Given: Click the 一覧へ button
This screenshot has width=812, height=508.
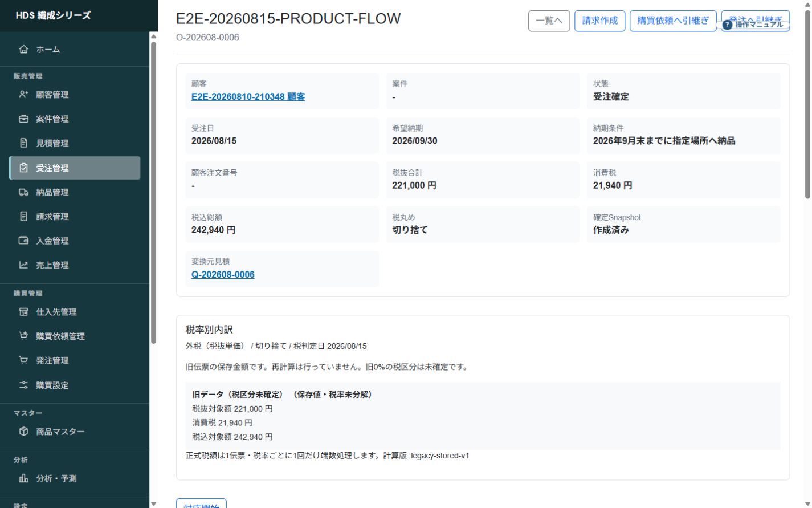Looking at the screenshot, I should point(549,21).
